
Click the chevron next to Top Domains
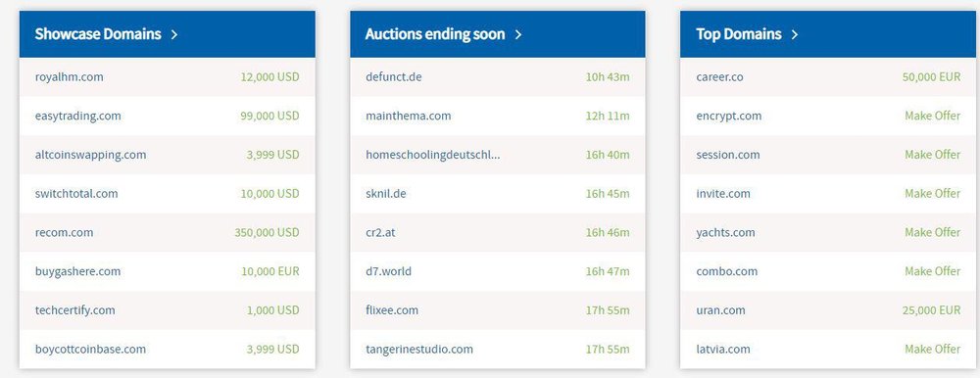[x=795, y=34]
